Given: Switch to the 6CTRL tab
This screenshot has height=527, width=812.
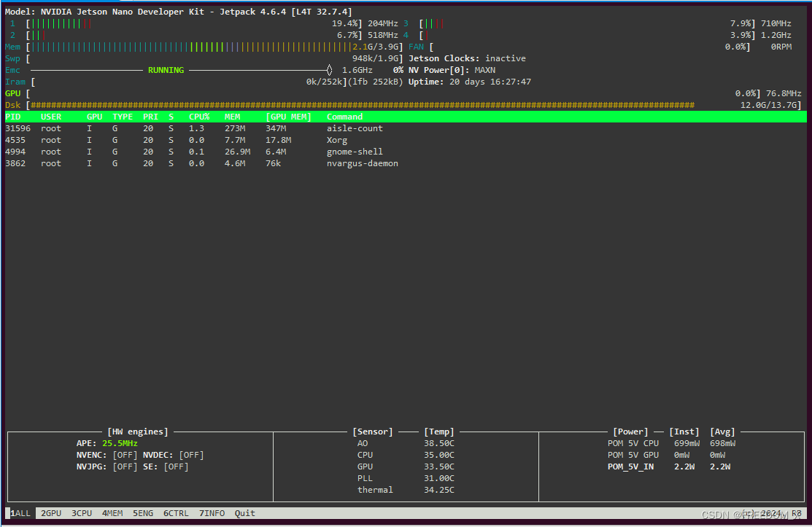Looking at the screenshot, I should coord(176,513).
